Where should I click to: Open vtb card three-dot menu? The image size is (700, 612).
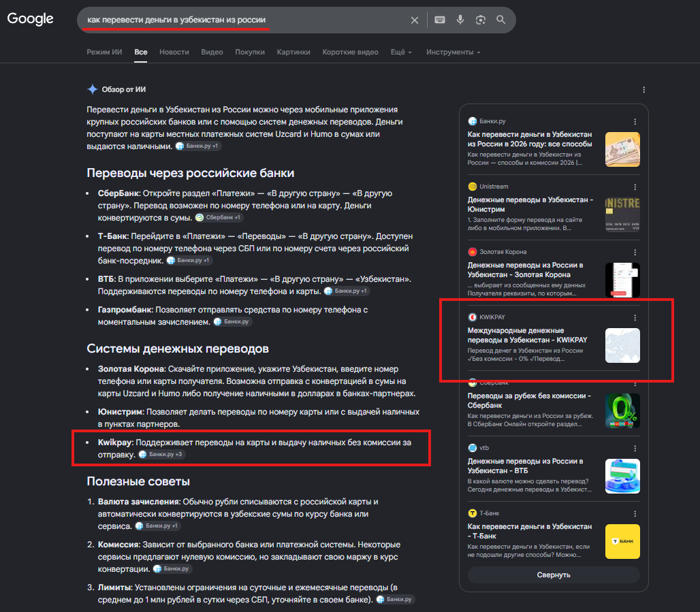click(635, 448)
